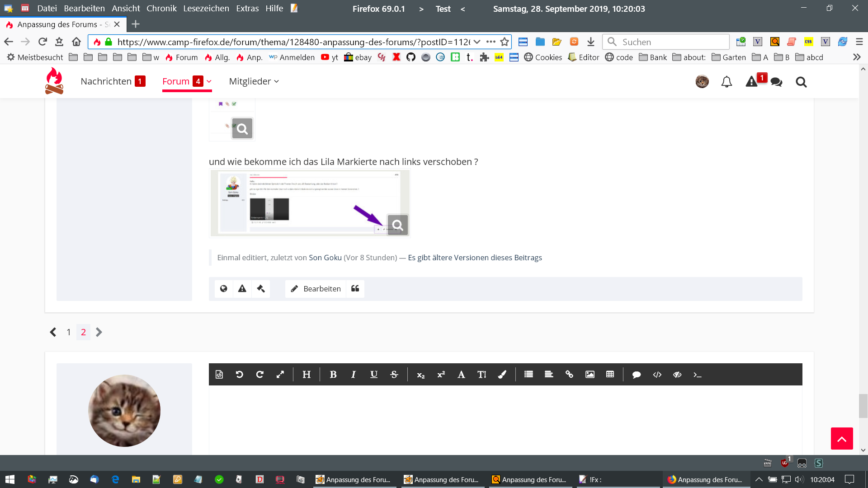Viewport: 868px width, 488px height.
Task: Insert image with editor toolbar icon
Action: click(590, 375)
